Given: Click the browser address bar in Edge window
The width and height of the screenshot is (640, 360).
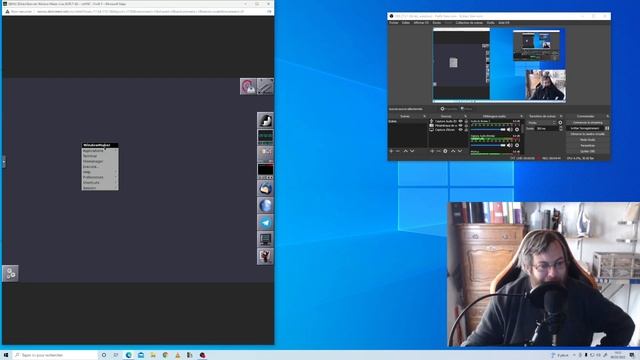Looking at the screenshot, I should pos(139,11).
